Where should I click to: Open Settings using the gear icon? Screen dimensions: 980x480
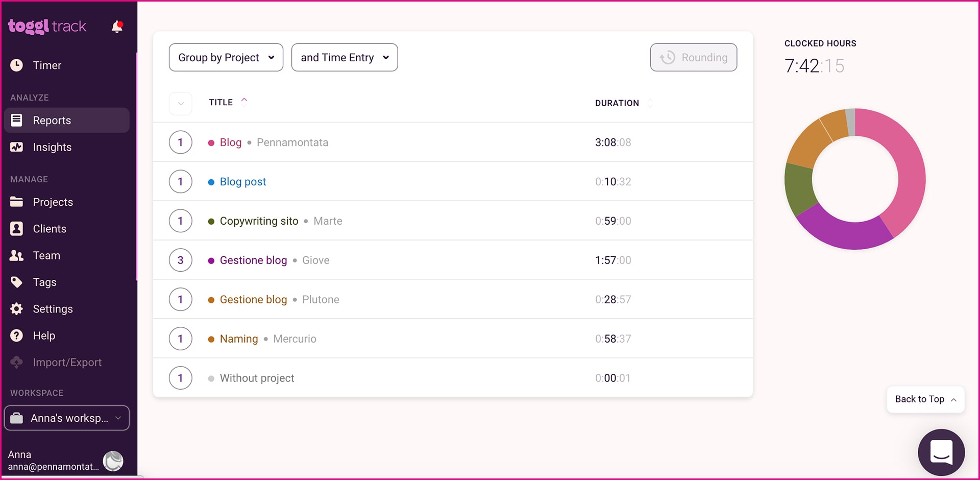pyautogui.click(x=16, y=309)
